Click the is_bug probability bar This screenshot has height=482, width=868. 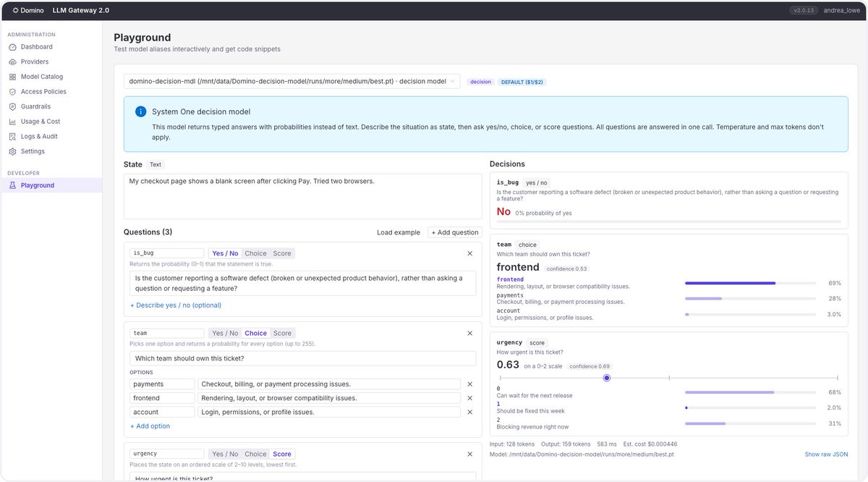coord(669,221)
